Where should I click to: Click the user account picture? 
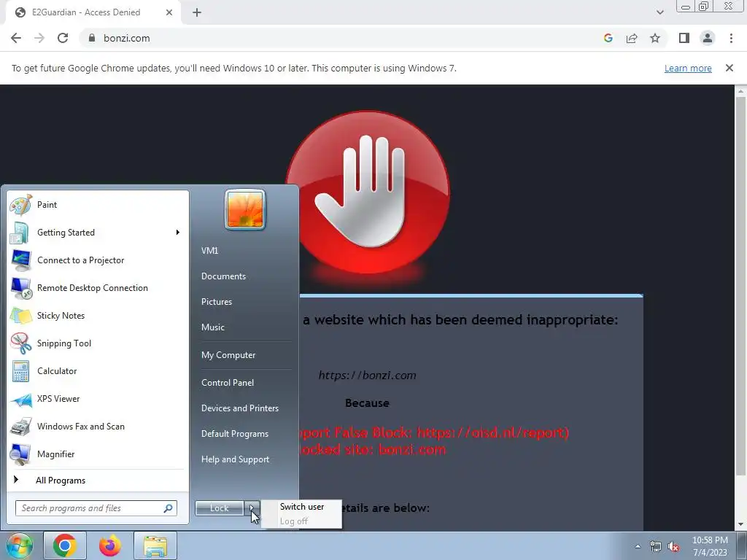click(245, 209)
